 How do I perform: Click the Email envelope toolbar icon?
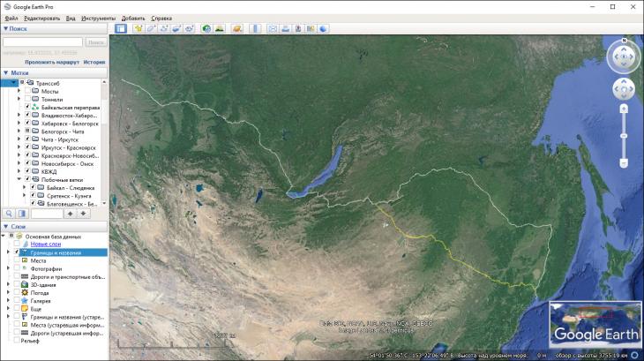tap(273, 28)
